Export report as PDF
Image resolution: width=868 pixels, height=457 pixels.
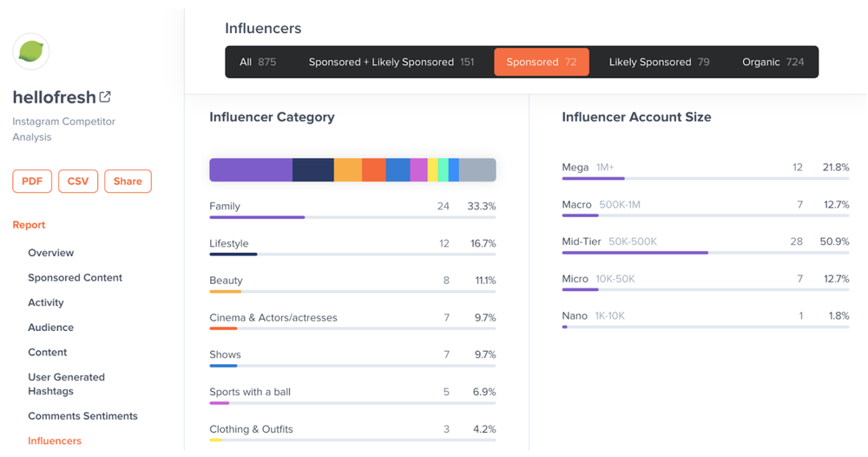pos(32,181)
